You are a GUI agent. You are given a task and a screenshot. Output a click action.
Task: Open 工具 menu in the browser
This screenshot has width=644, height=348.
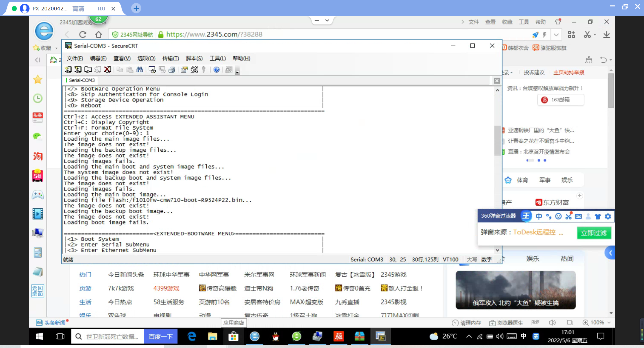[524, 22]
